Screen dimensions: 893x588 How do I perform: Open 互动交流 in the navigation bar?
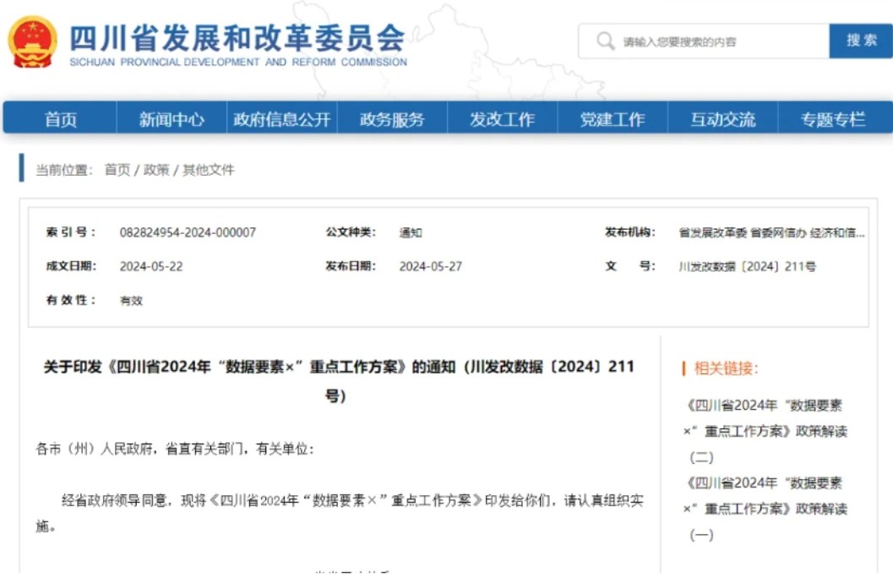pyautogui.click(x=722, y=118)
